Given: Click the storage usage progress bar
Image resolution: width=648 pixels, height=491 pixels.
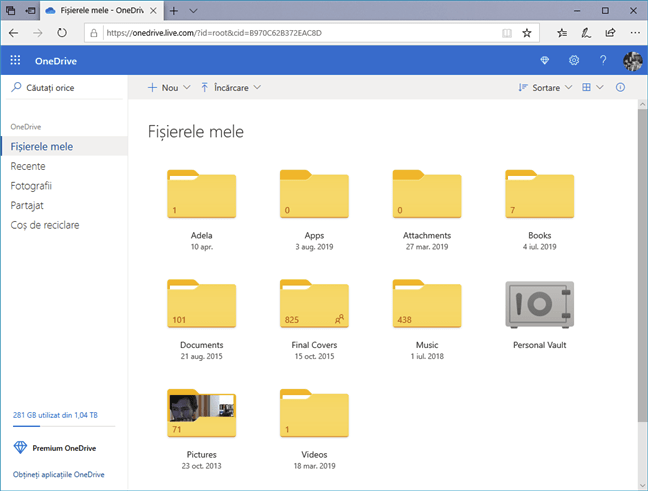Looking at the screenshot, I should (64, 426).
